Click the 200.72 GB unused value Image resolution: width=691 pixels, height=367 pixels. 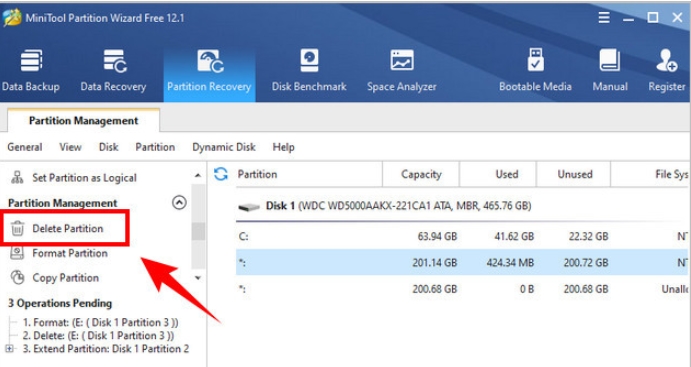point(586,263)
